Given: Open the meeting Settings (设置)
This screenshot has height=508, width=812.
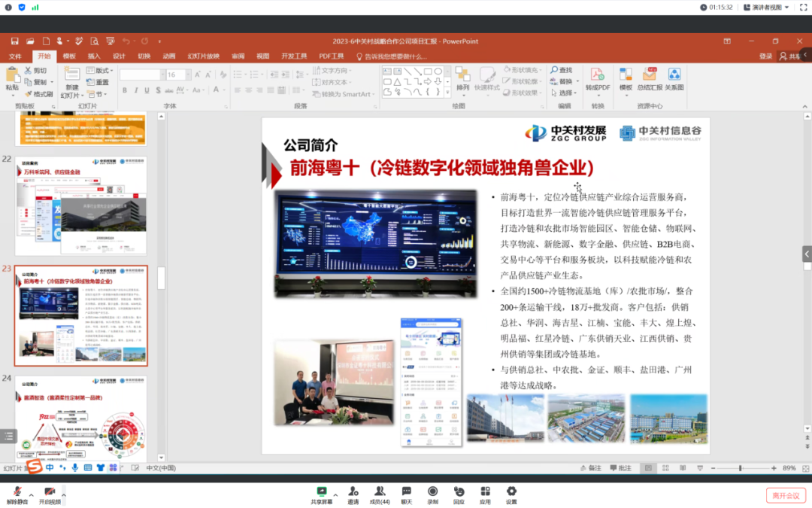Looking at the screenshot, I should tap(511, 495).
